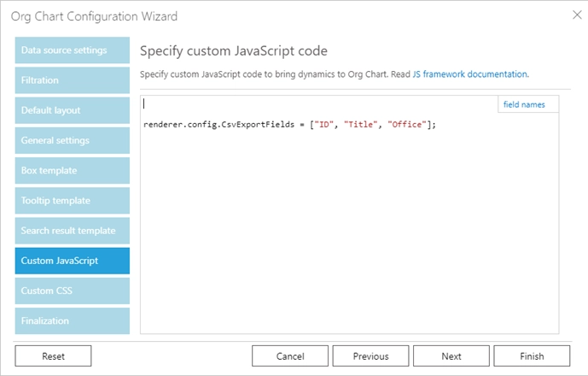
Task: Switch to the Box template step
Action: pyautogui.click(x=73, y=170)
